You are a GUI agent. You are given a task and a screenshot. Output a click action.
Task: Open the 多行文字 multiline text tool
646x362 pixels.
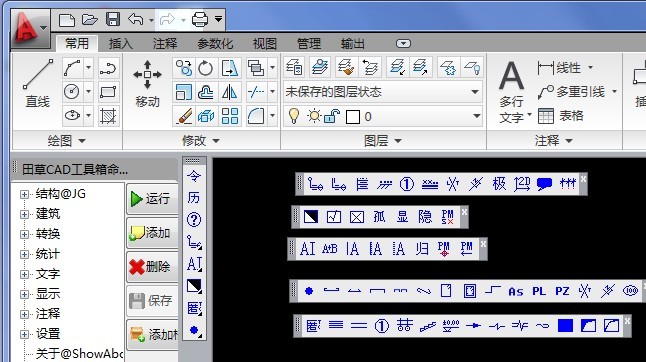(512, 91)
